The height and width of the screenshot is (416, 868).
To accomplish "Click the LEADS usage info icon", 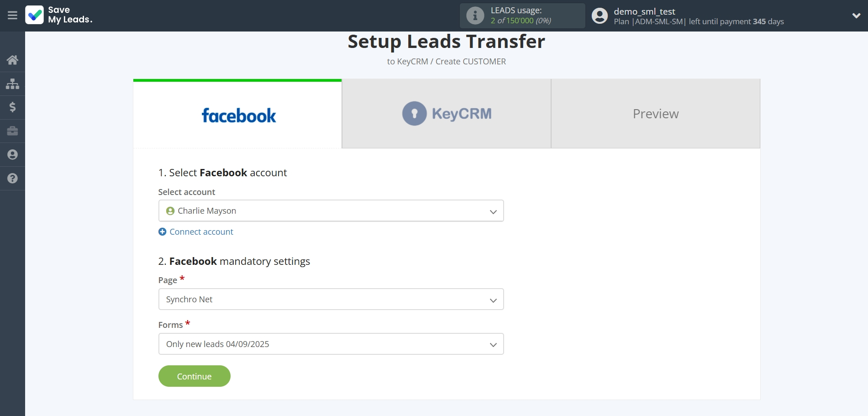I will point(475,16).
